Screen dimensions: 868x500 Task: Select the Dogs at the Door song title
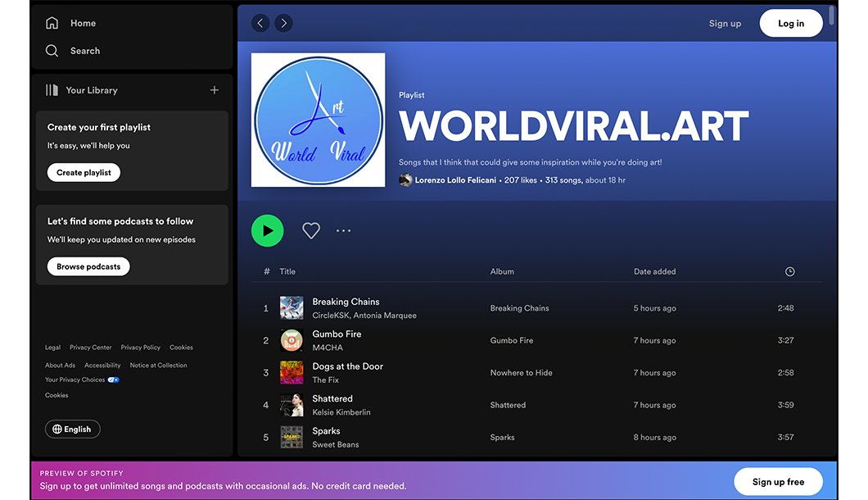tap(348, 366)
